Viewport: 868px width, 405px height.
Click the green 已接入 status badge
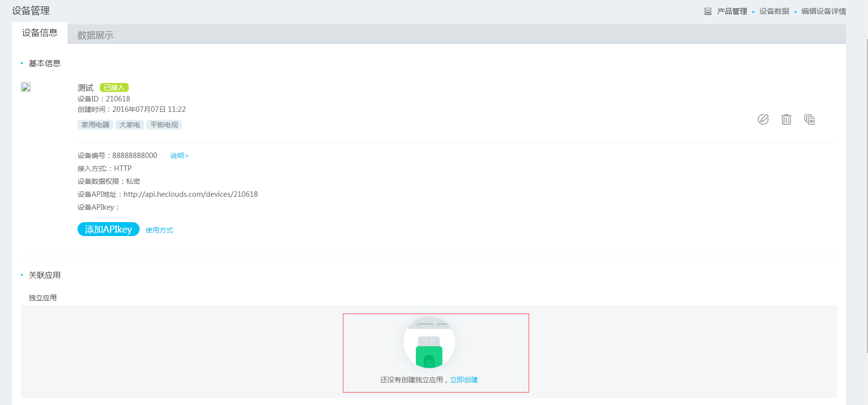114,87
